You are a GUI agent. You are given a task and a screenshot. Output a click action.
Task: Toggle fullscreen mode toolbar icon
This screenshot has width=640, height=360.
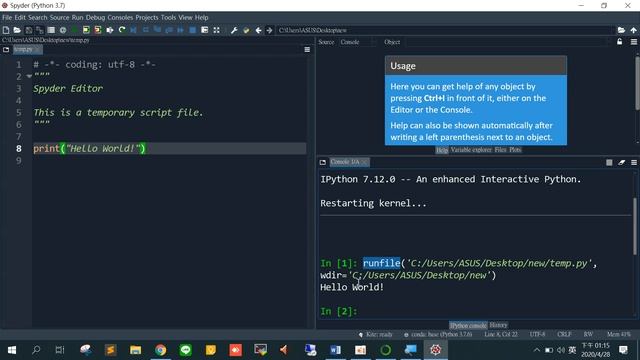coord(216,30)
